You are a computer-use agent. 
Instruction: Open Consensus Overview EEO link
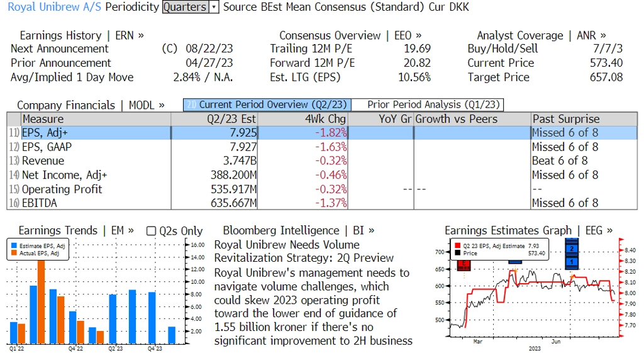click(x=350, y=35)
